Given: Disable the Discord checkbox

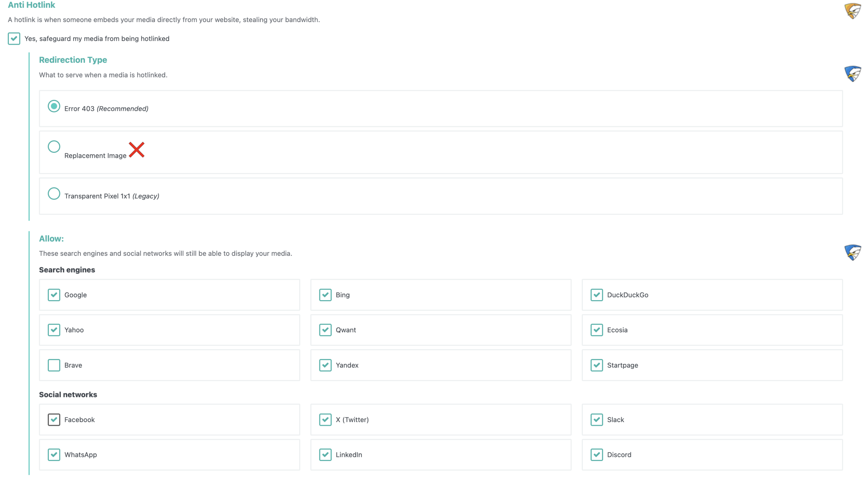Looking at the screenshot, I should (x=596, y=455).
